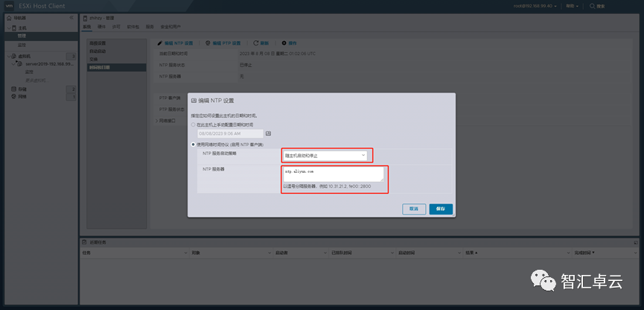The image size is (644, 310).
Task: Open the Help dropdown in header
Action: coord(572,6)
